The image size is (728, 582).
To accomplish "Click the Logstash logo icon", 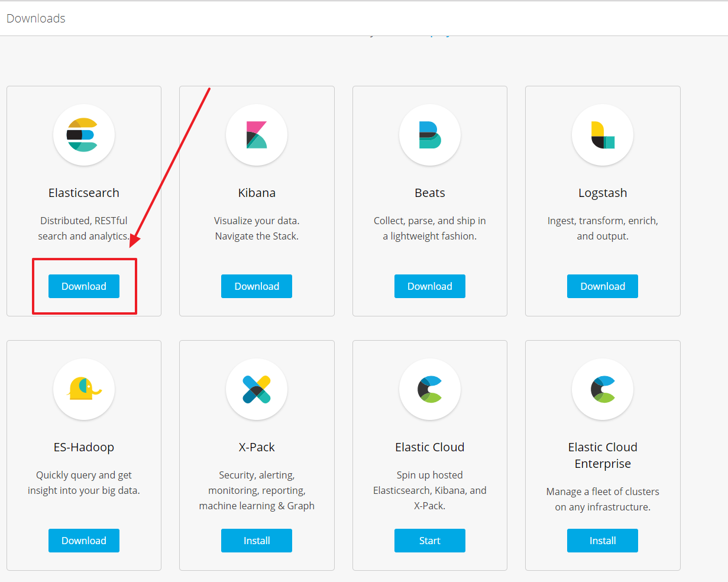I will click(603, 135).
